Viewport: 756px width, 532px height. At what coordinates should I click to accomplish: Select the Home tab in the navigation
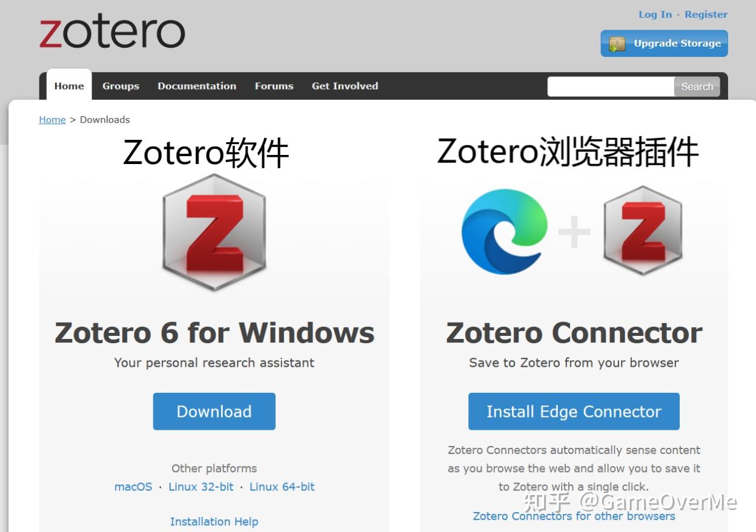click(68, 86)
